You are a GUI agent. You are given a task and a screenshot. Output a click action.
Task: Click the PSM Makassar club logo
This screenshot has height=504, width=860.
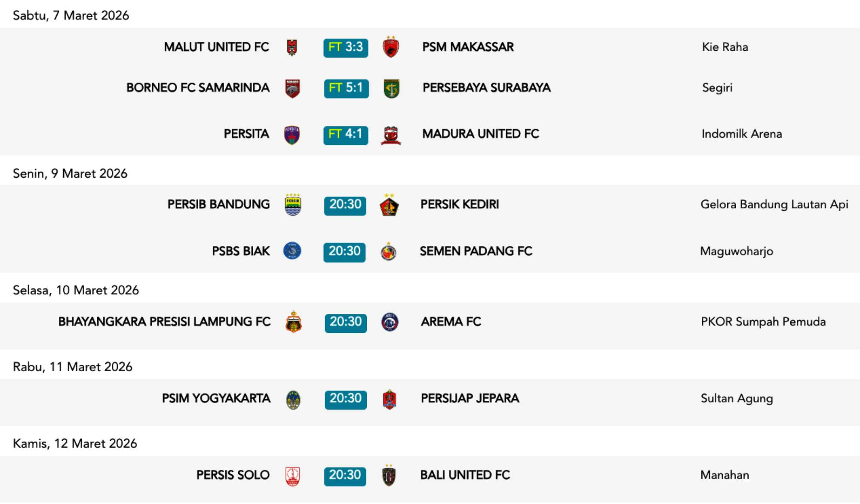click(x=390, y=47)
